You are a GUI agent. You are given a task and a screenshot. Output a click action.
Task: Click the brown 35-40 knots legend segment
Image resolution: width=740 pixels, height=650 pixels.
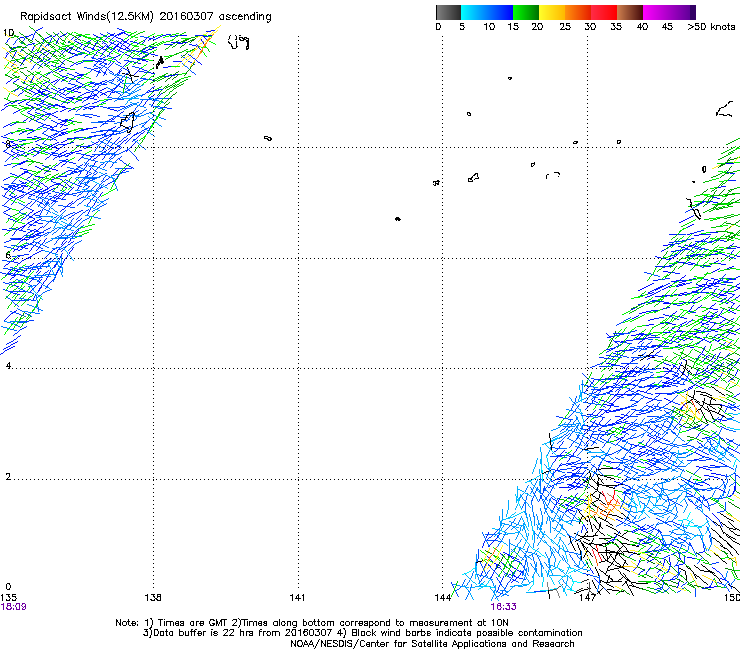[x=630, y=12]
